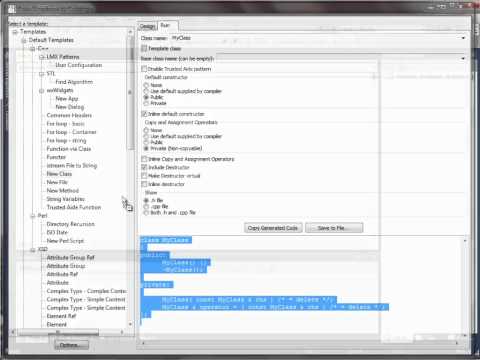Open the Options button

[x=71, y=345]
